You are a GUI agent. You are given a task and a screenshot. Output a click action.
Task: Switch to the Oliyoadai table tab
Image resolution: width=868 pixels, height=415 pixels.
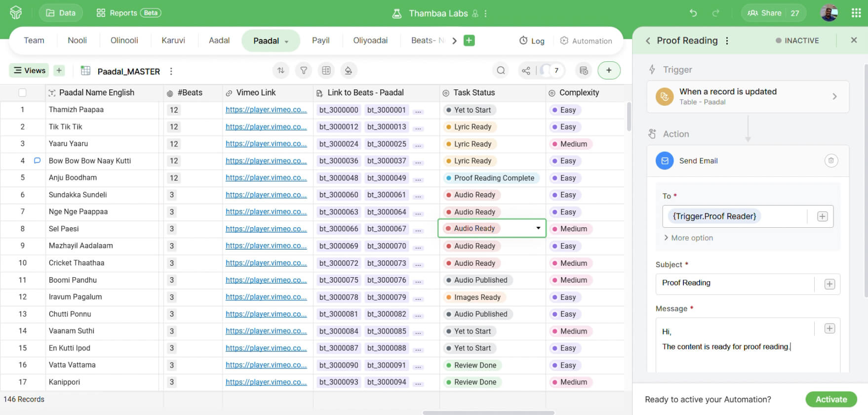click(x=370, y=41)
